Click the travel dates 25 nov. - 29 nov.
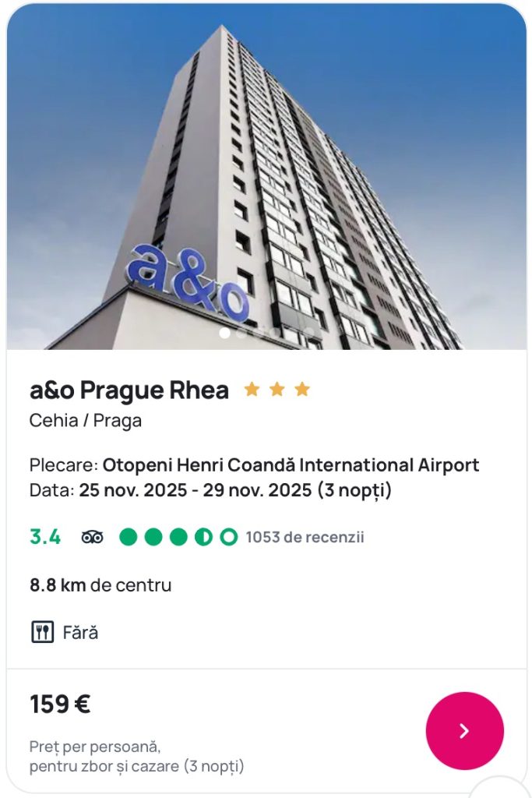Viewport: 532px width, 798px height. pyautogui.click(x=234, y=491)
